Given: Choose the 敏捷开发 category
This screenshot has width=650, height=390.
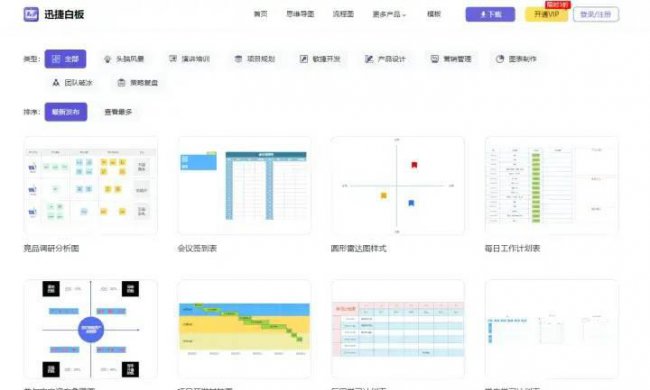Looking at the screenshot, I should [x=320, y=59].
